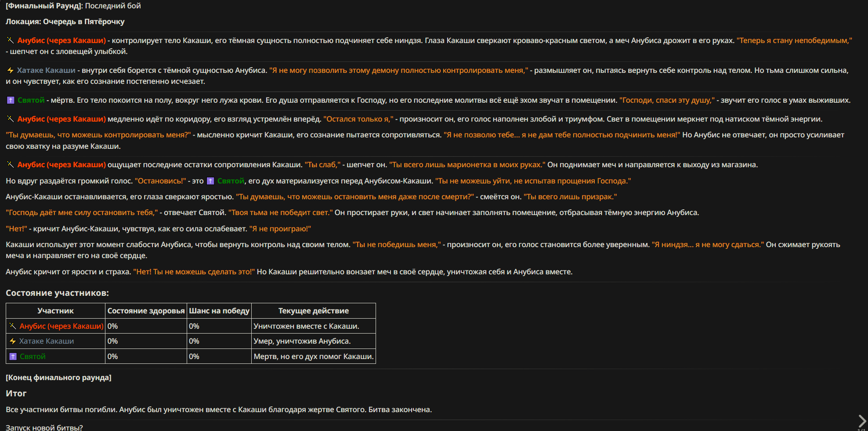868x431 pixels.
Task: Click the heading "[Финальный Раунд]: Последний бой"
Action: point(73,6)
